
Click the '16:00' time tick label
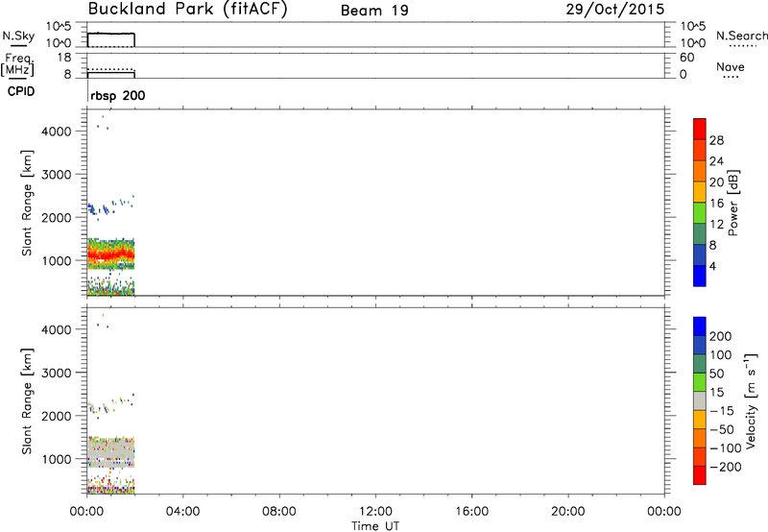(471, 512)
